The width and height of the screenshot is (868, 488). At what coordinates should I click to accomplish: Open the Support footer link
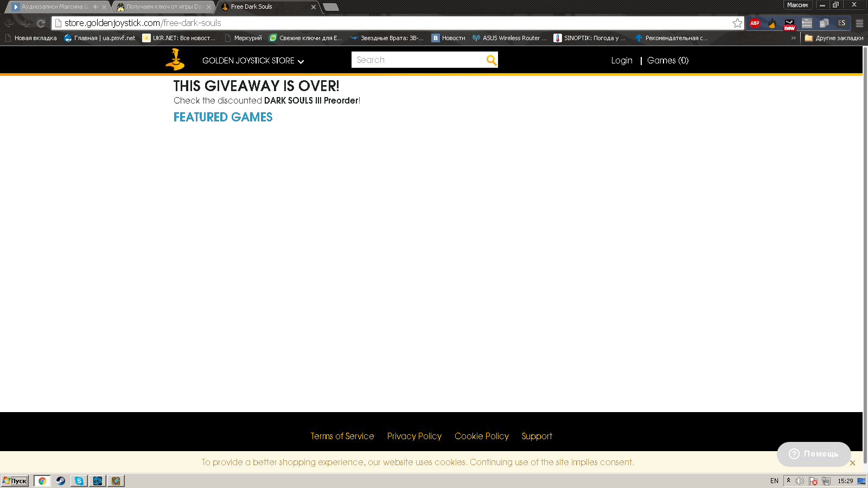point(537,436)
